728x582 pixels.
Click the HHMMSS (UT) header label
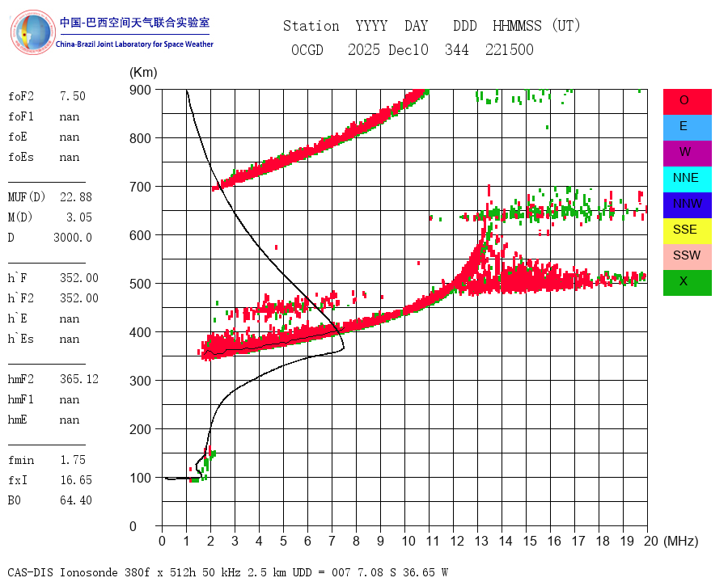pos(536,26)
